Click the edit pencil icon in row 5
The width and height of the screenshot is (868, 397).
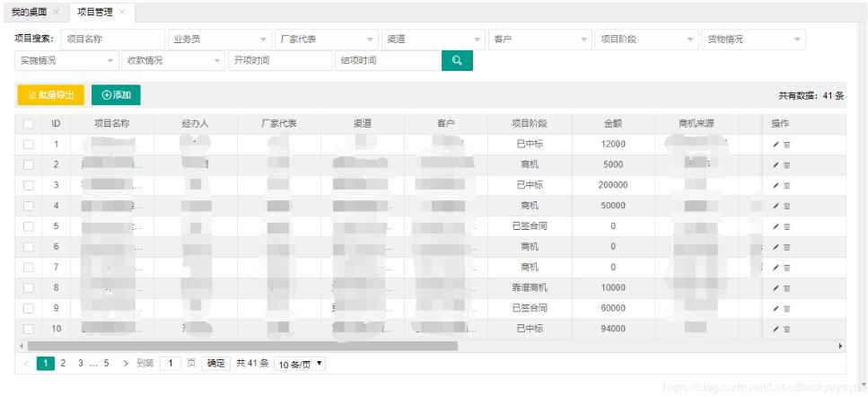[776, 226]
